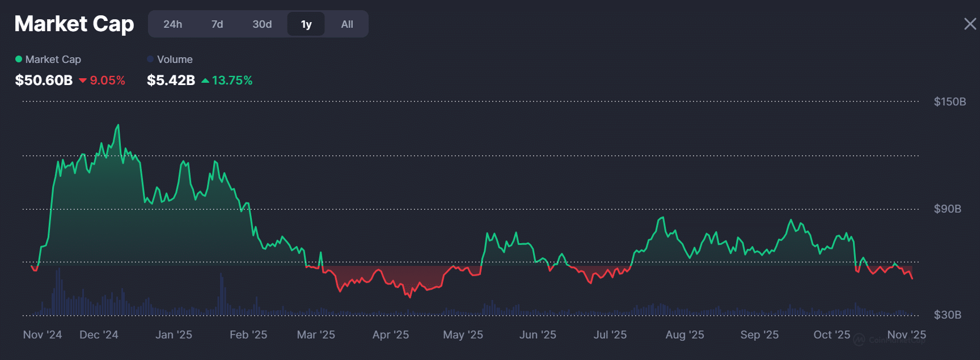
Task: Click the $30B y-axis label
Action: click(947, 315)
